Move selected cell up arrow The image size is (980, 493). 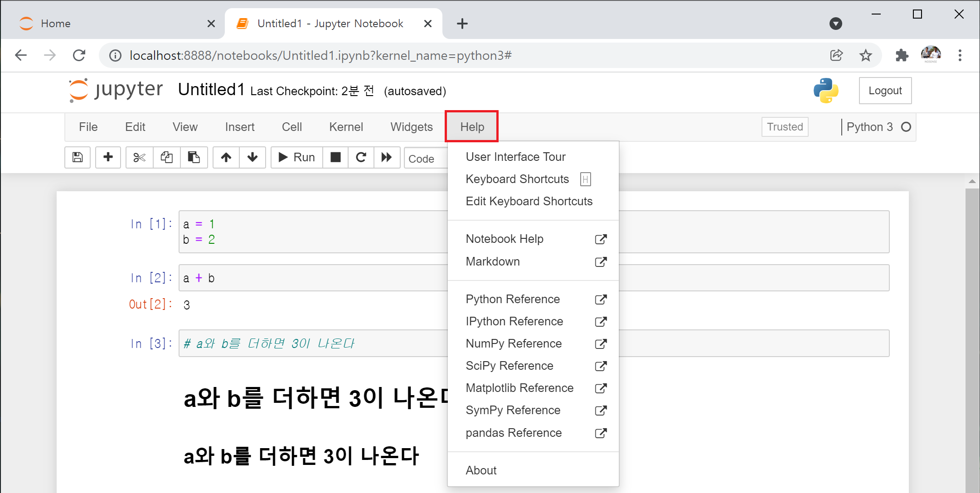pyautogui.click(x=226, y=157)
